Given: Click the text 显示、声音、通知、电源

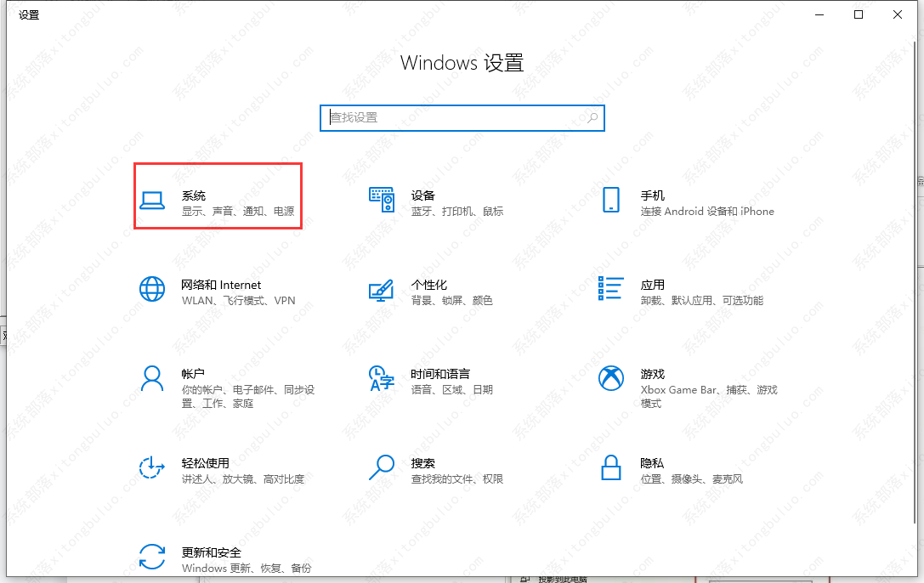Looking at the screenshot, I should (x=238, y=212).
